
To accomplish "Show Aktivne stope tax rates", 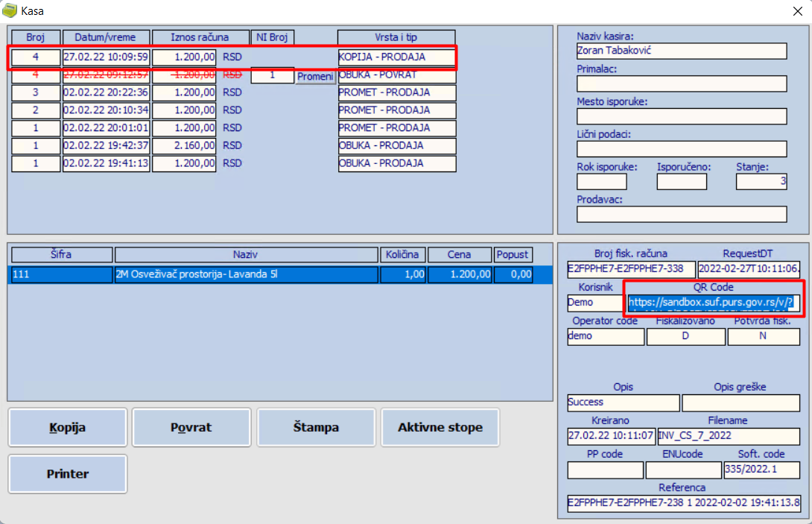I will pyautogui.click(x=440, y=428).
